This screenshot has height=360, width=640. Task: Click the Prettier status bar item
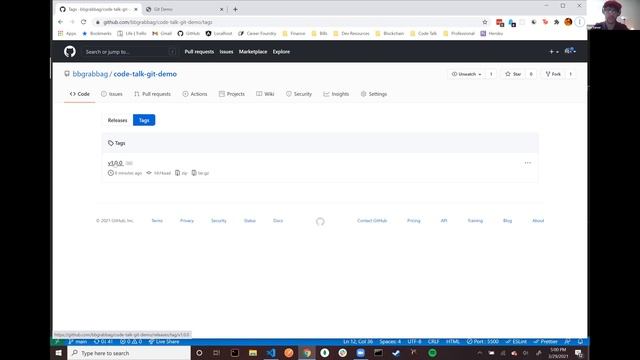tap(546, 342)
